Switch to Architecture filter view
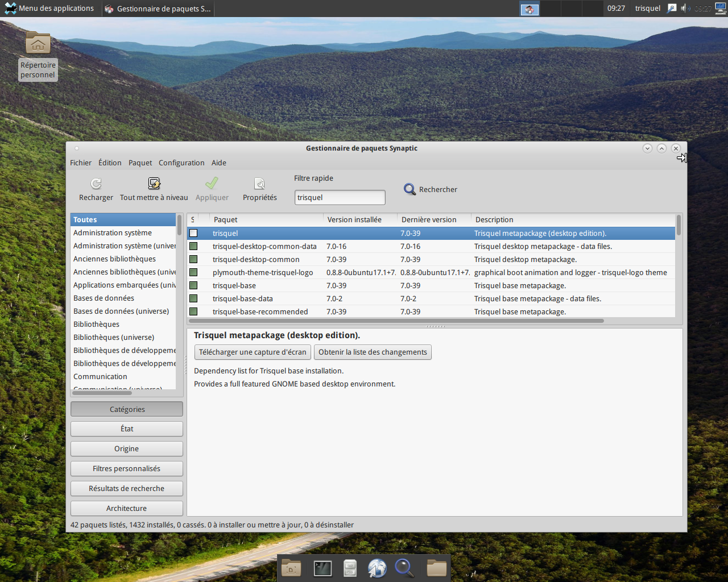 tap(127, 509)
